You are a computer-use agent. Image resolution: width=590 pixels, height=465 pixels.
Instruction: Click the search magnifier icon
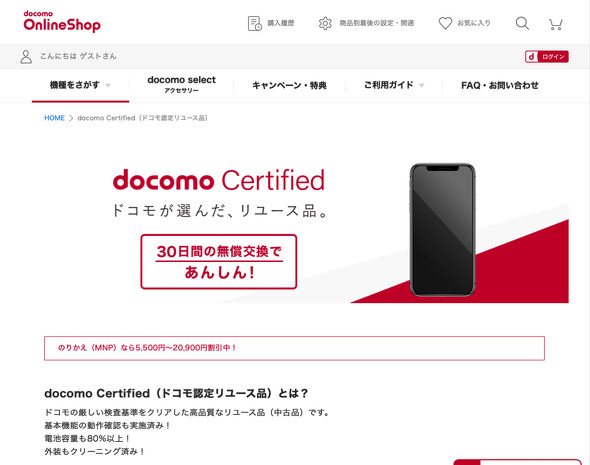[522, 23]
